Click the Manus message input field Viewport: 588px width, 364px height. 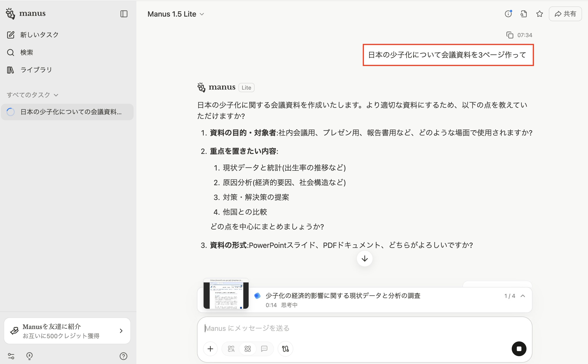(361, 328)
